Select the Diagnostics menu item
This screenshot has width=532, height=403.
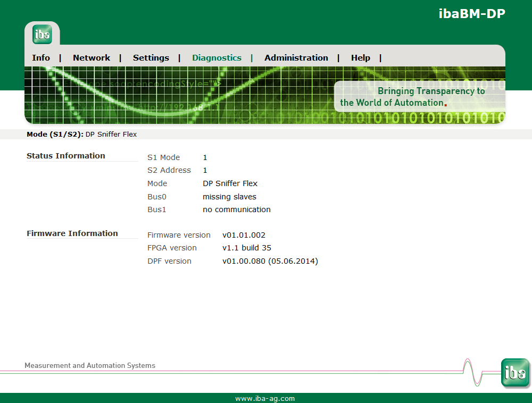(217, 58)
